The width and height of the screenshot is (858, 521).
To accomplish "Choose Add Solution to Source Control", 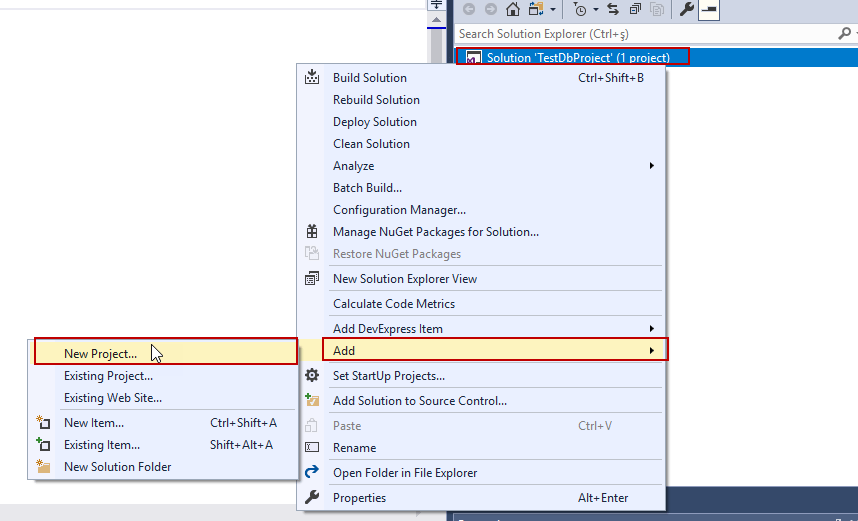I will pyautogui.click(x=481, y=401).
